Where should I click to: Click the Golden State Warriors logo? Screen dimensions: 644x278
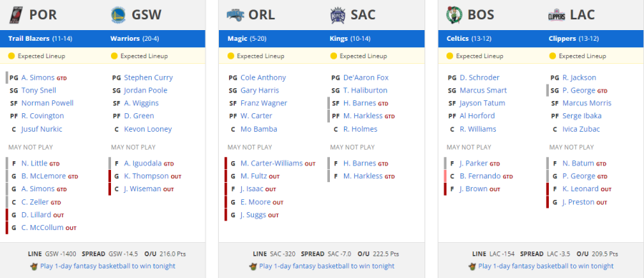[119, 15]
